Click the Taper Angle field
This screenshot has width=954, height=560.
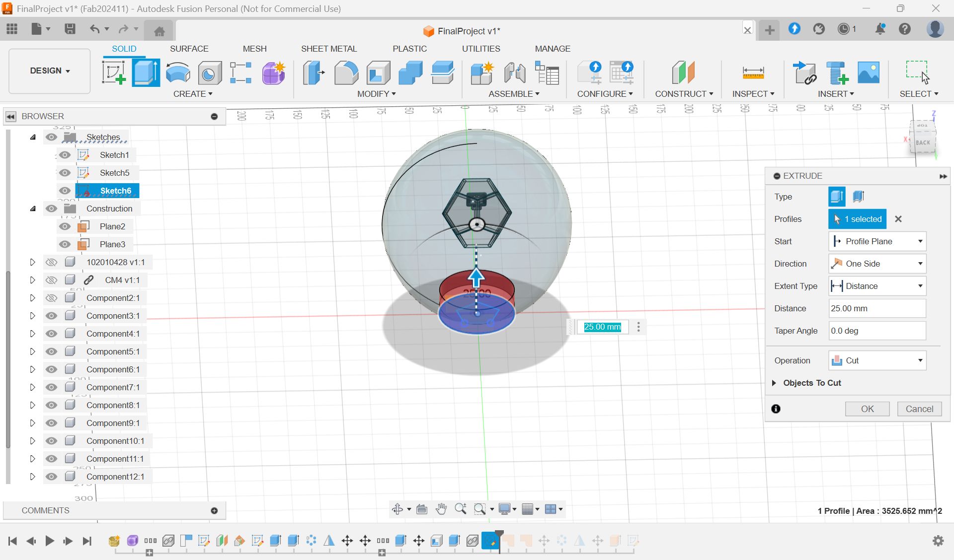point(877,331)
